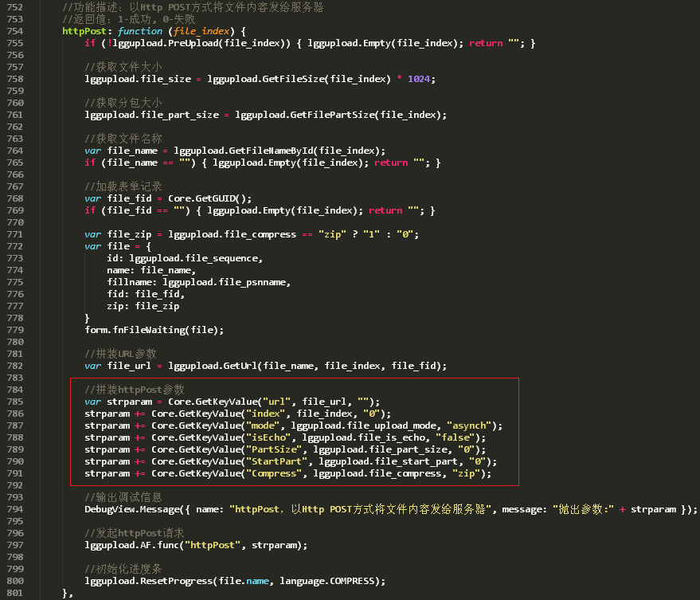This screenshot has height=600, width=700.
Task: Click the "zip" string on line 771
Action: click(x=333, y=234)
